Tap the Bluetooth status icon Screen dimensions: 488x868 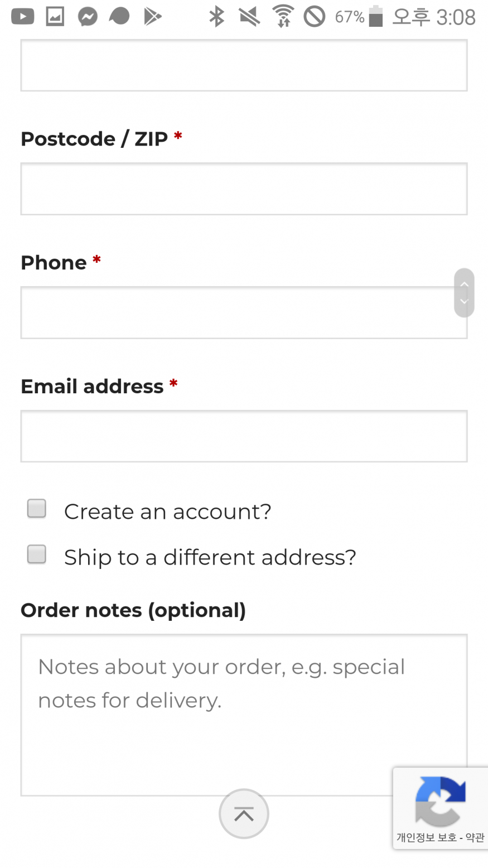pos(216,17)
